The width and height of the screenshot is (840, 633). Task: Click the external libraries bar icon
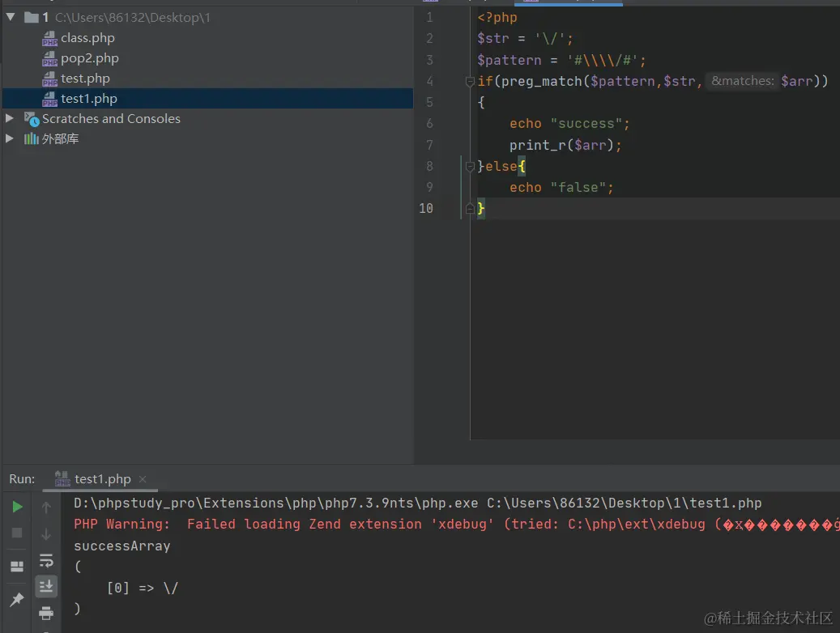point(31,138)
